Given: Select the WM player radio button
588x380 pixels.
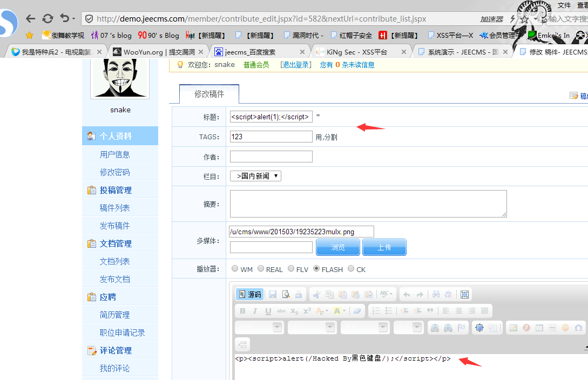Looking at the screenshot, I should (x=235, y=268).
